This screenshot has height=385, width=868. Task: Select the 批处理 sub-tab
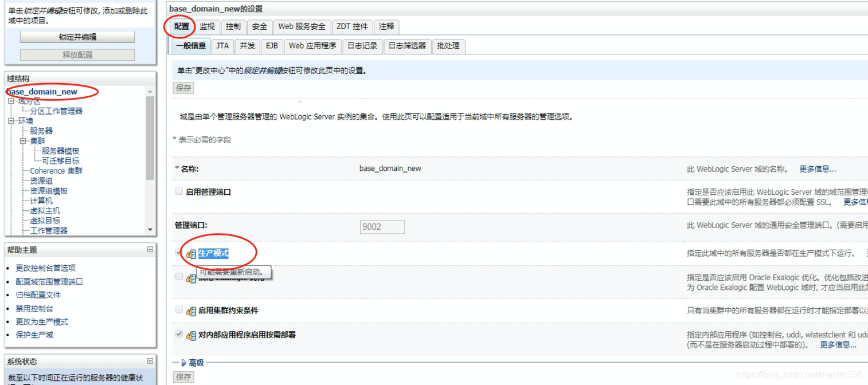click(x=448, y=46)
